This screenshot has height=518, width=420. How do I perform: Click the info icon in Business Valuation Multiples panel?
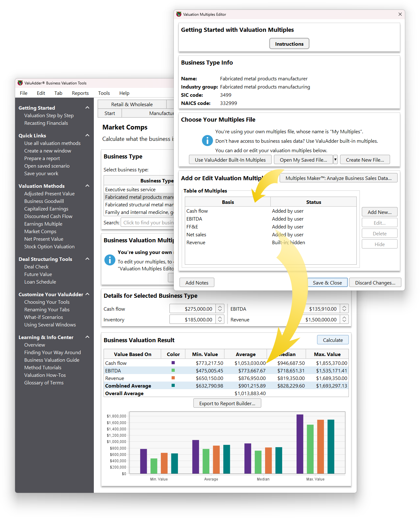pos(110,260)
